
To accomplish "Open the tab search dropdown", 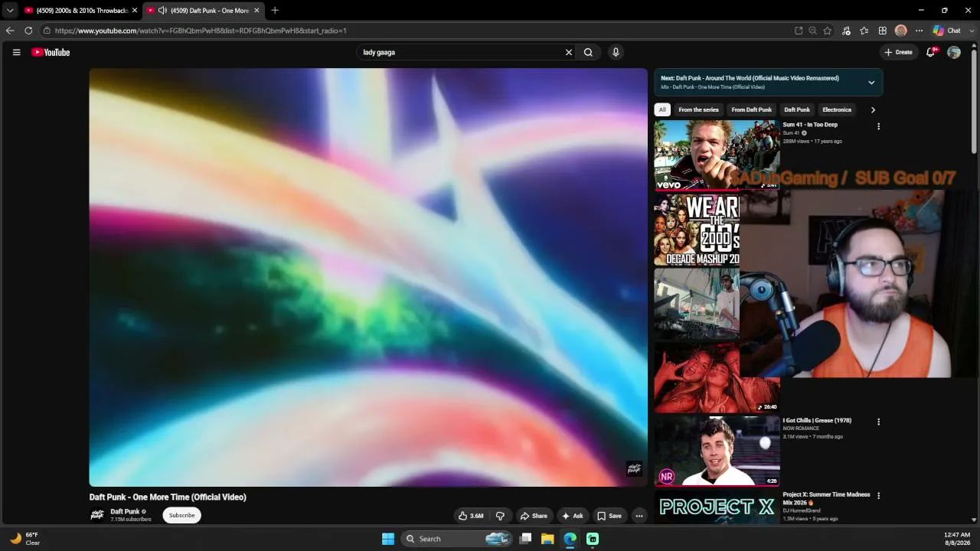I will click(x=10, y=11).
